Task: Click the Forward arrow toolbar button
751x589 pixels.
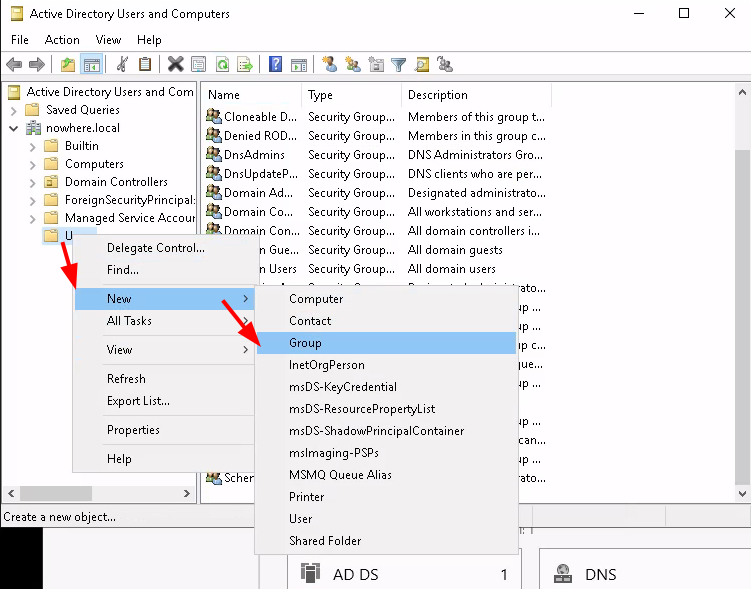Action: click(37, 64)
